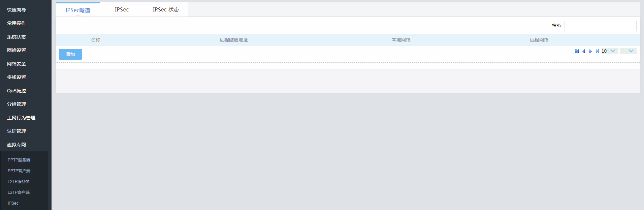Image resolution: width=644 pixels, height=210 pixels.
Task: Switch to the IPSec tab
Action: click(122, 10)
